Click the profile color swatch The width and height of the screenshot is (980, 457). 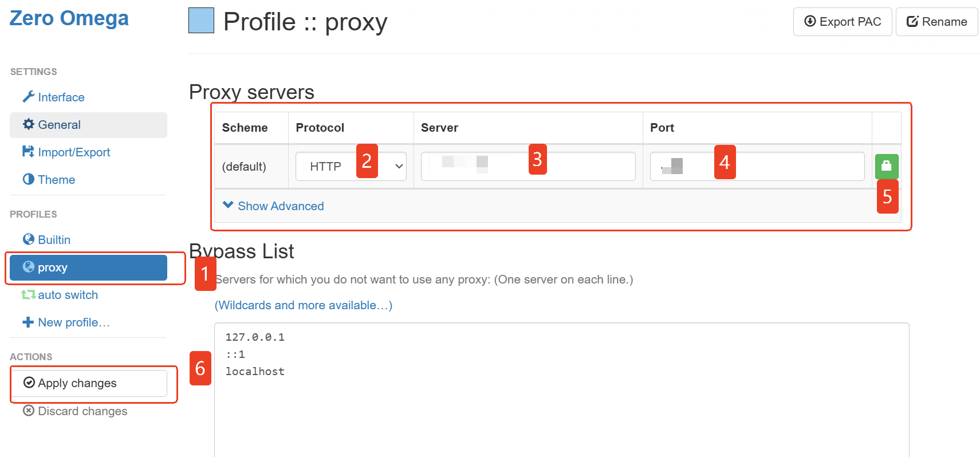(x=201, y=21)
